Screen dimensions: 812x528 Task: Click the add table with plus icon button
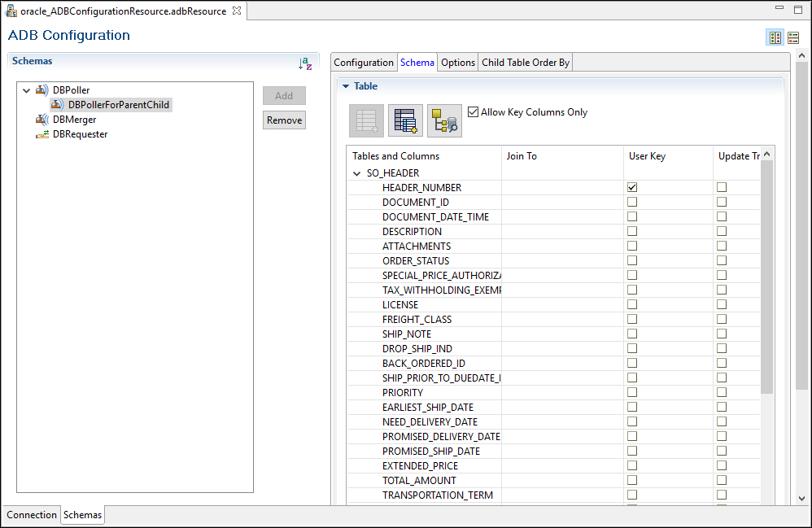(405, 120)
